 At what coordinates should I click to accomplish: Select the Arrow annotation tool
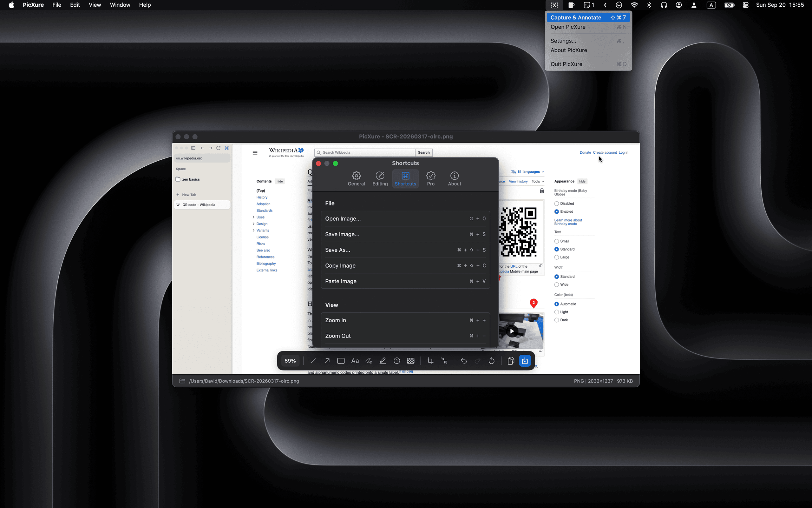click(327, 360)
